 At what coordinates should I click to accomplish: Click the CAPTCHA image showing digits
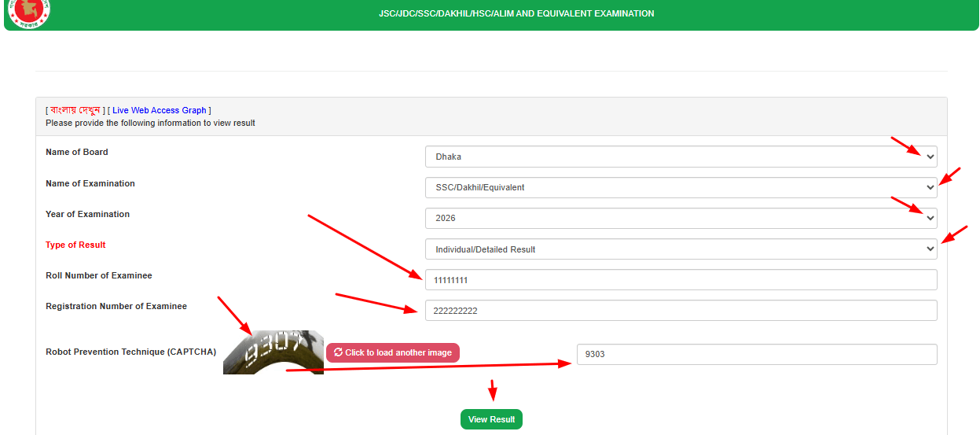[x=273, y=352]
